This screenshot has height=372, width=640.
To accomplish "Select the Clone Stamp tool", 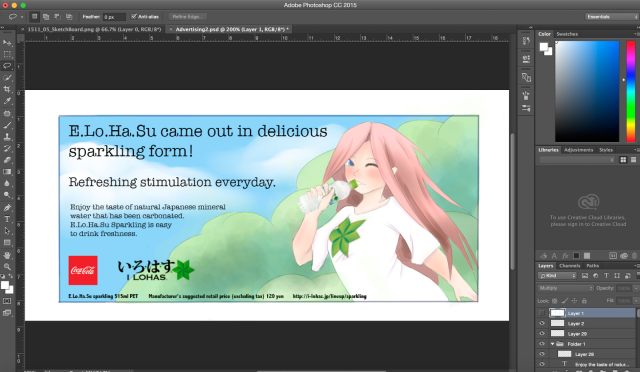I will point(7,137).
